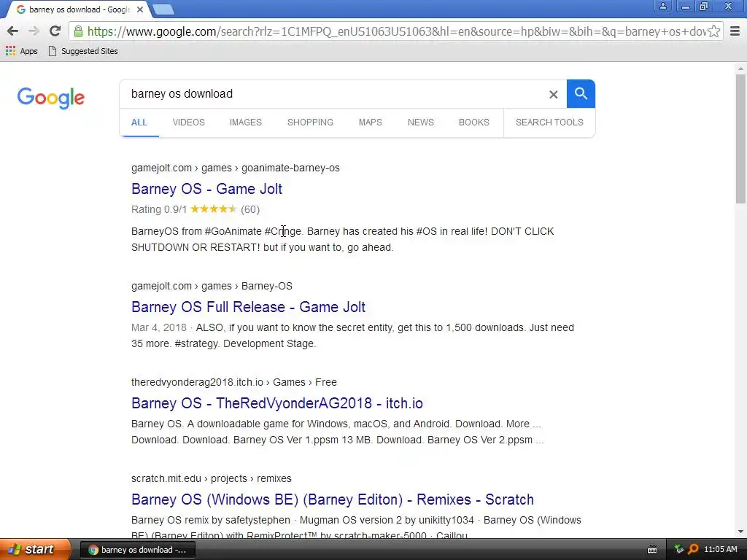The image size is (747, 560).
Task: Switch to the NEWS tab
Action: [x=421, y=122]
